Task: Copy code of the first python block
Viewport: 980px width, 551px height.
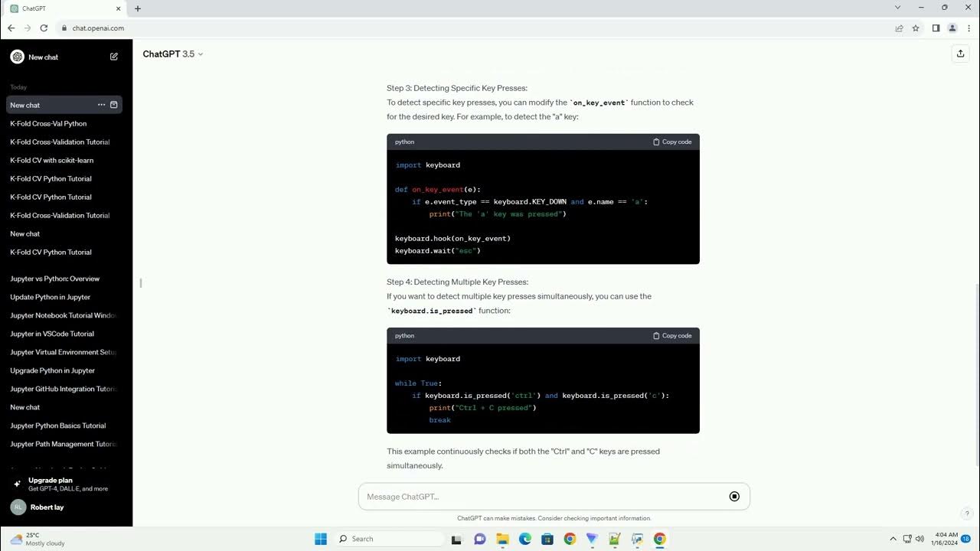Action: tap(672, 142)
